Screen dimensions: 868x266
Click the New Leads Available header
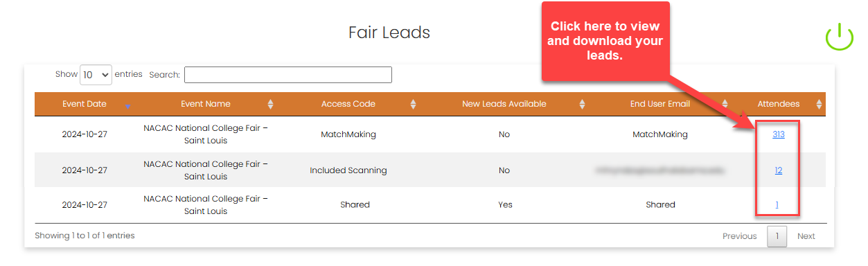click(504, 104)
